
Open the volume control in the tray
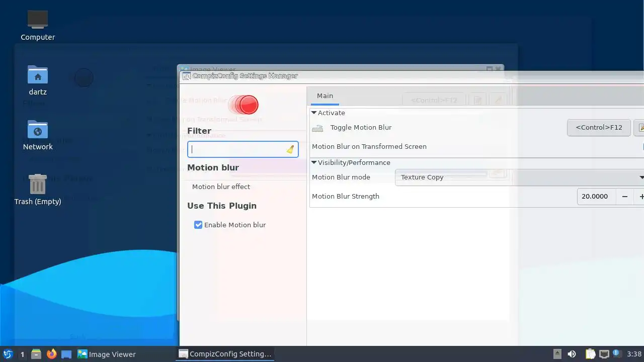point(572,354)
